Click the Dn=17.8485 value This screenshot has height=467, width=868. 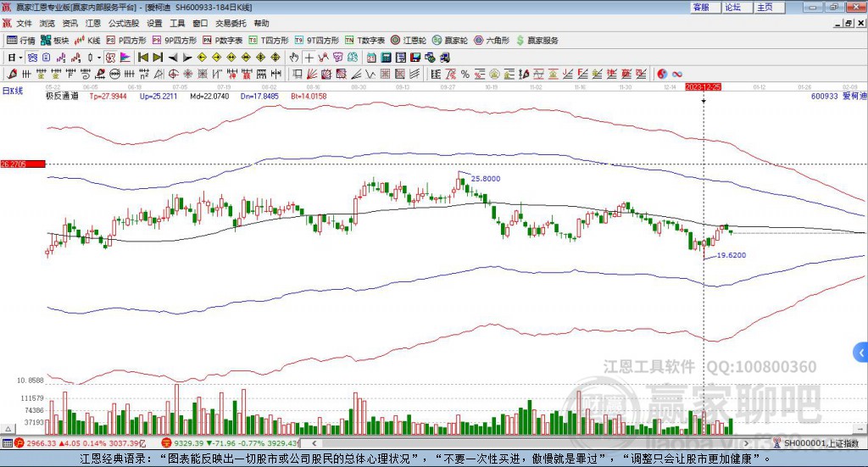click(259, 97)
